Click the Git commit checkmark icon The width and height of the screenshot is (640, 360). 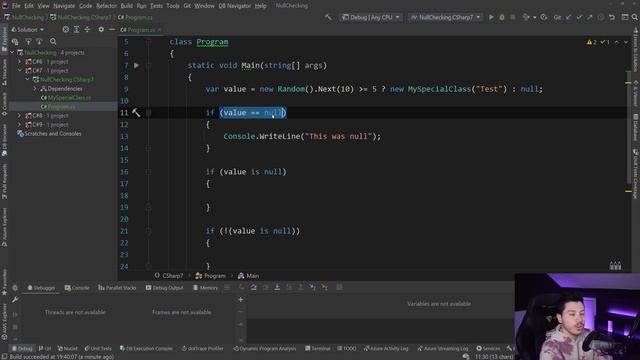coord(579,17)
